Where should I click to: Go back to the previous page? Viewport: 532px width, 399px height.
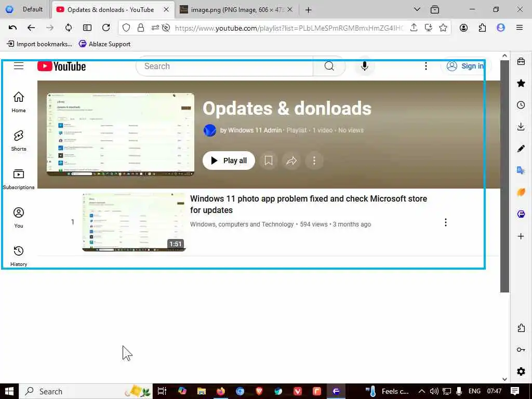pos(31,28)
